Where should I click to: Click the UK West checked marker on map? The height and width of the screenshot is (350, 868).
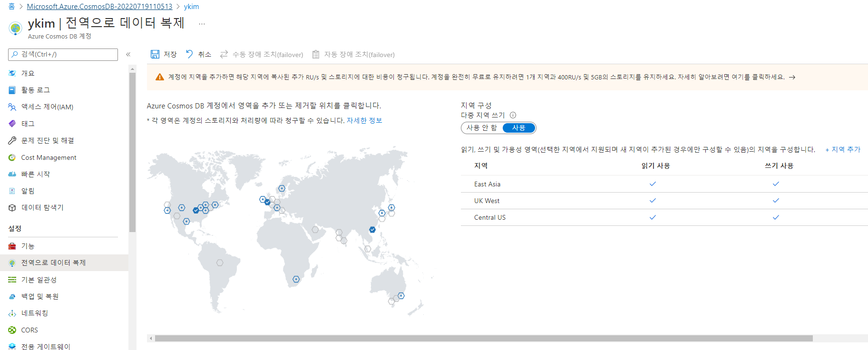point(267,202)
